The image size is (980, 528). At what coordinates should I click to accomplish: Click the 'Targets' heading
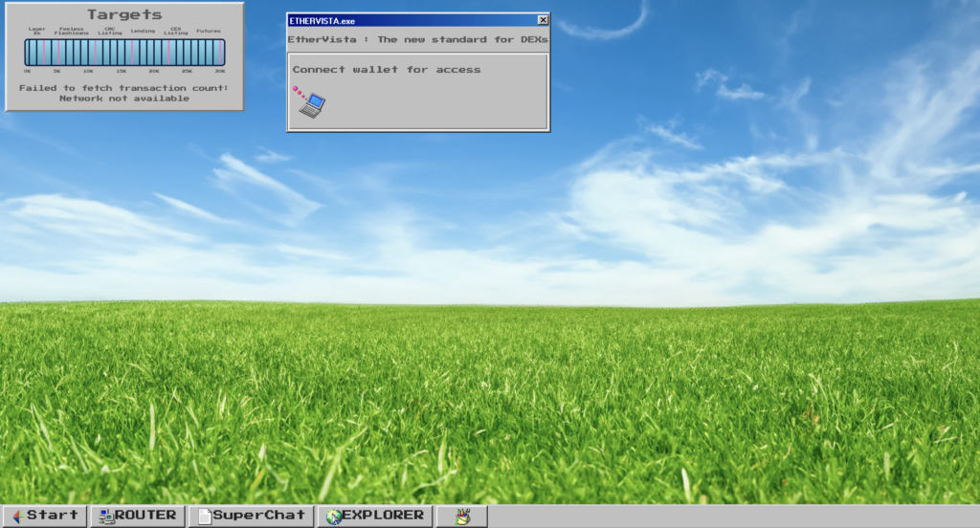coord(124,14)
